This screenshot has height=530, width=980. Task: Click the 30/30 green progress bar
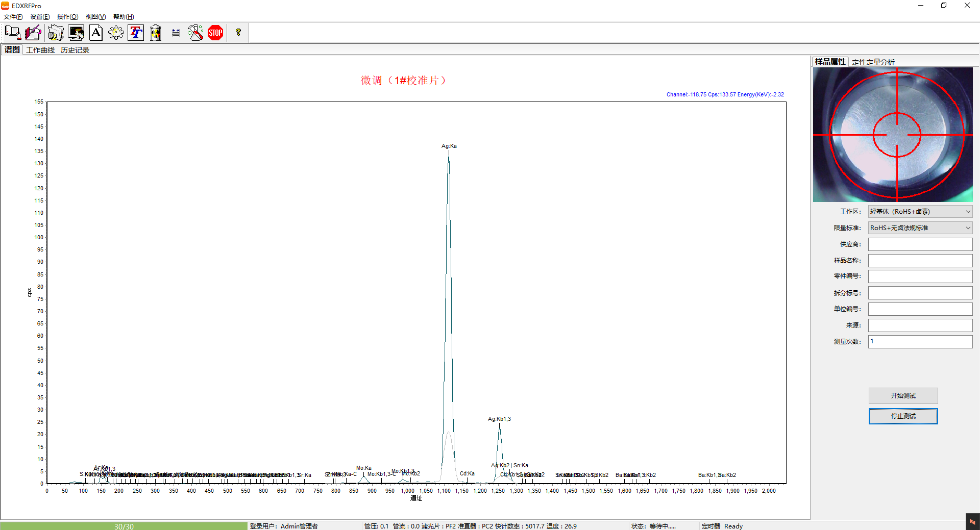[x=124, y=526]
